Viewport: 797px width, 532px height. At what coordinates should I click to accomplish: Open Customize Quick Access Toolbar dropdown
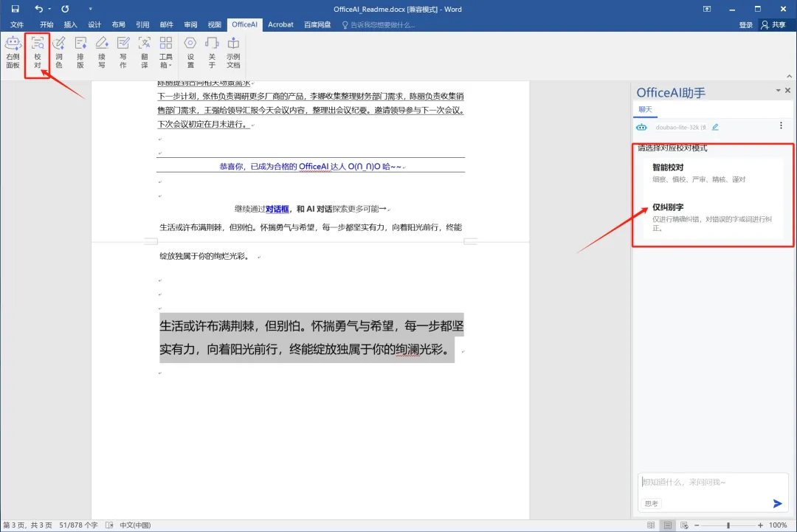tap(91, 9)
